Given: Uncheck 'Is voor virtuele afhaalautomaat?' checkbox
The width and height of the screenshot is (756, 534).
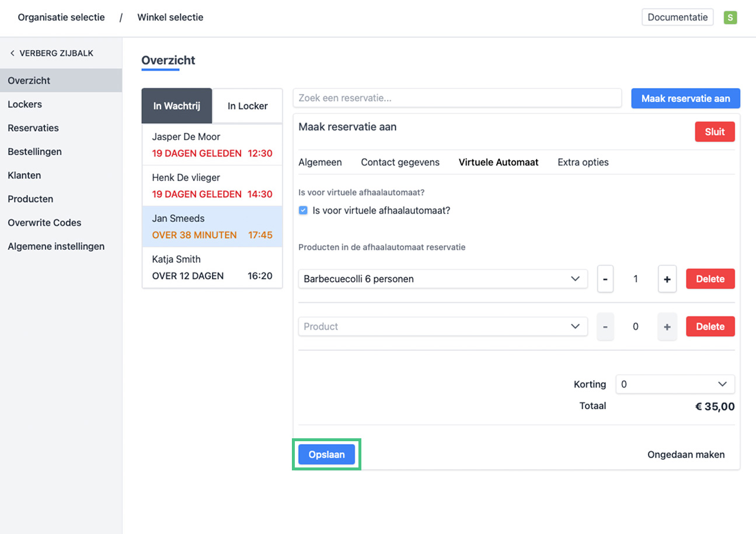Looking at the screenshot, I should coord(303,211).
